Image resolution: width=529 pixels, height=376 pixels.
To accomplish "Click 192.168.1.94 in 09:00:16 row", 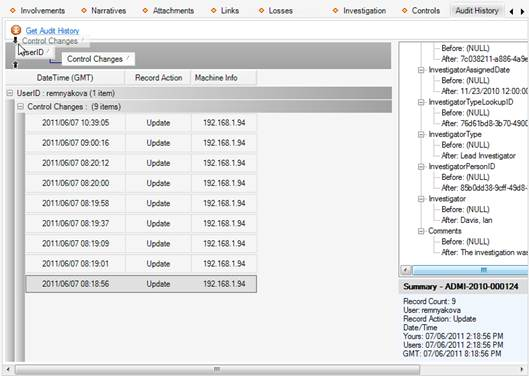I will [x=224, y=143].
